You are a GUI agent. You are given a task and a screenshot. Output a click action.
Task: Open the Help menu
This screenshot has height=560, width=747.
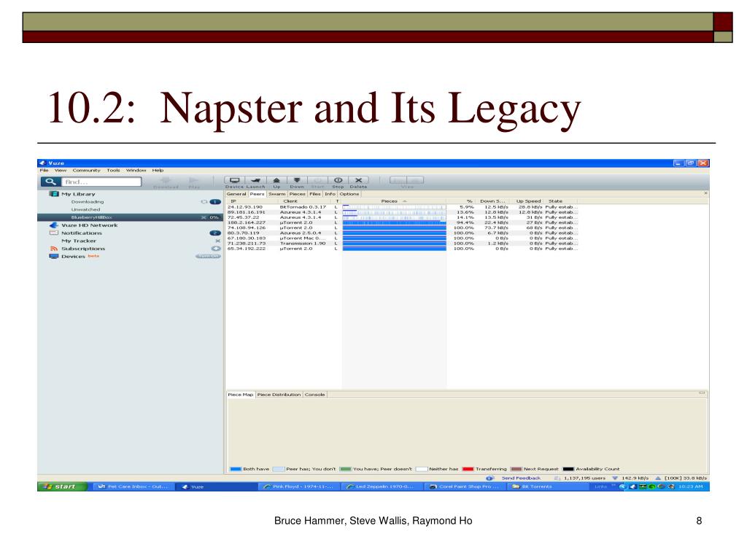pyautogui.click(x=158, y=170)
